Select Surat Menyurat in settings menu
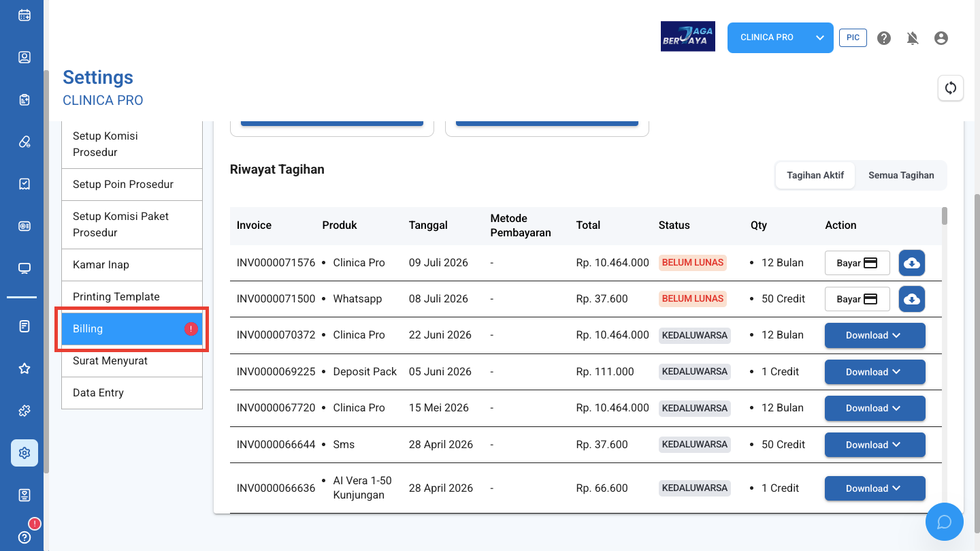980x551 pixels. click(x=132, y=361)
